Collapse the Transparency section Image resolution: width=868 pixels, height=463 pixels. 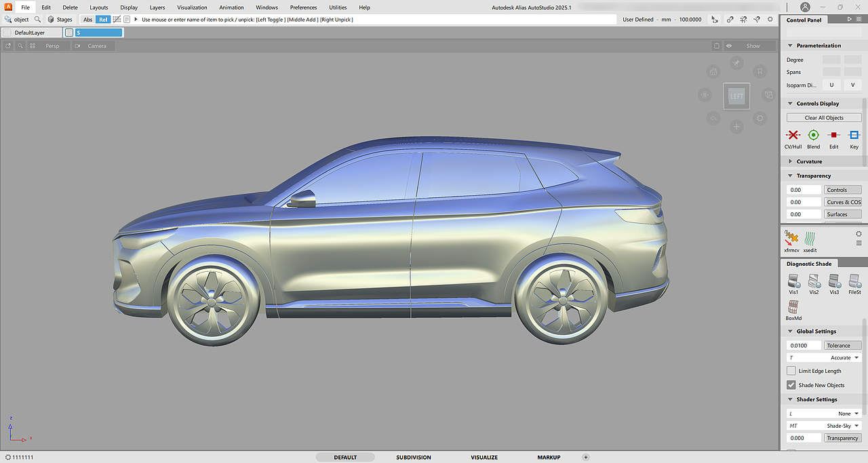click(x=790, y=176)
